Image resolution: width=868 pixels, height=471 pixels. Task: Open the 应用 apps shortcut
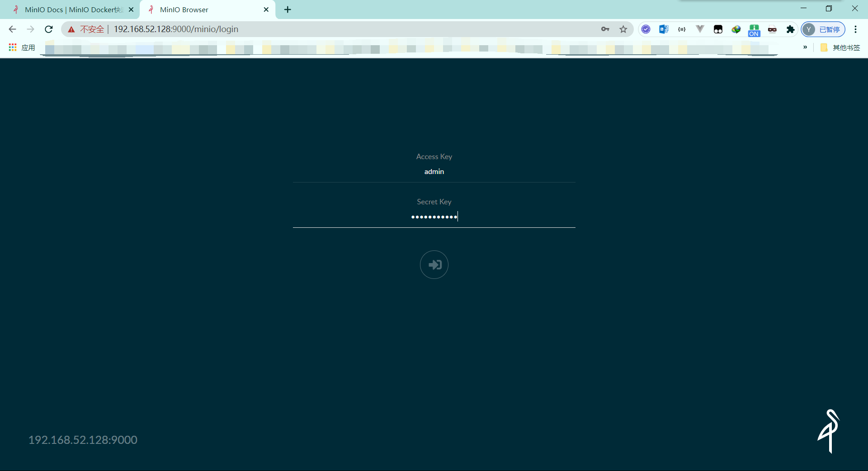click(x=22, y=47)
